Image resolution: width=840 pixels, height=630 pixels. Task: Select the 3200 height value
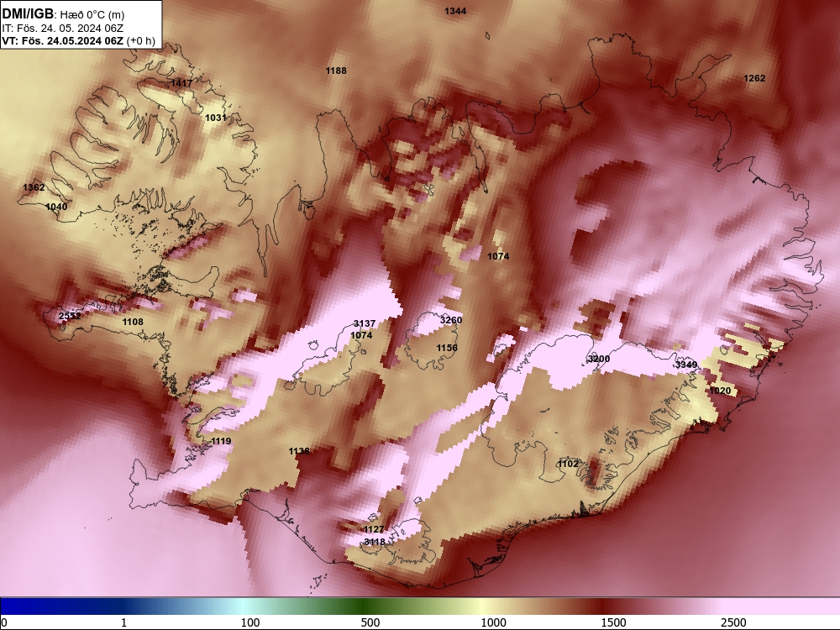coord(598,359)
